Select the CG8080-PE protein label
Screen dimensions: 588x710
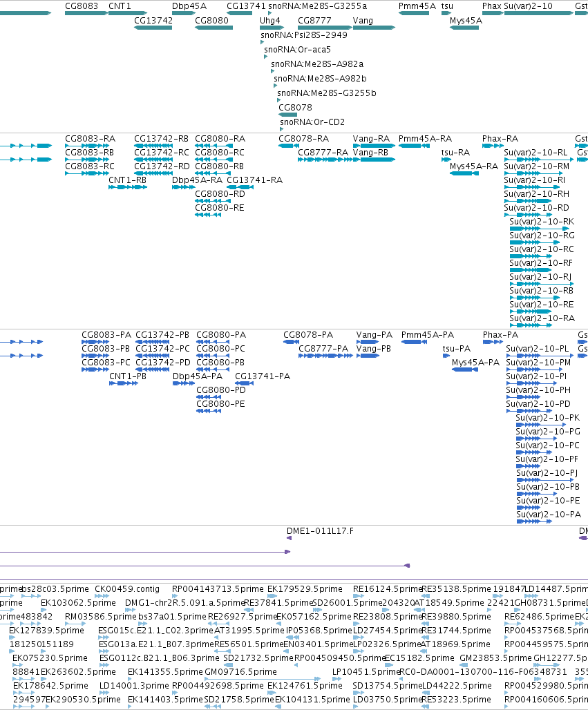tap(220, 404)
